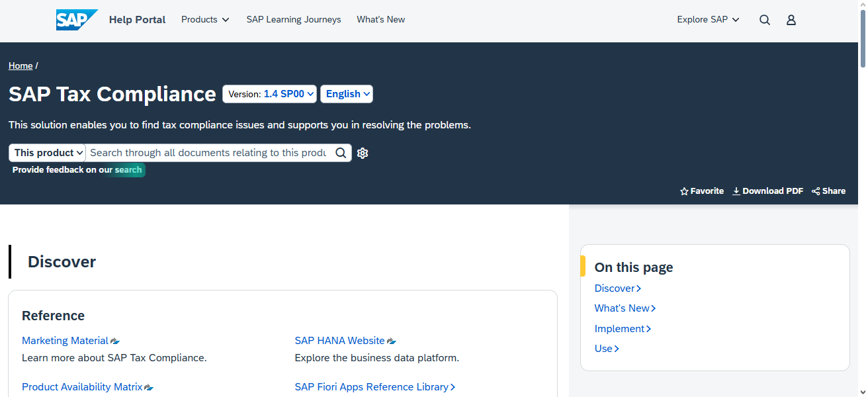
Task: Expand the Implement section on this page
Action: [621, 328]
